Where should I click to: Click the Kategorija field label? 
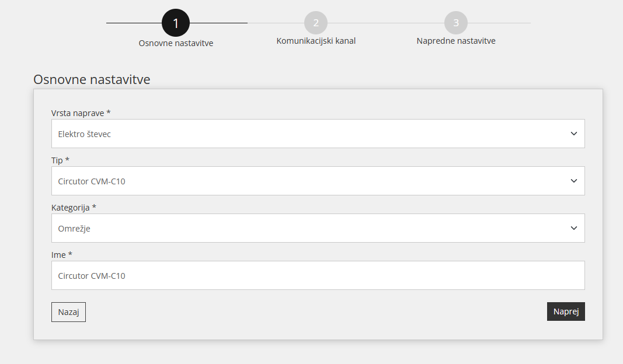[74, 207]
